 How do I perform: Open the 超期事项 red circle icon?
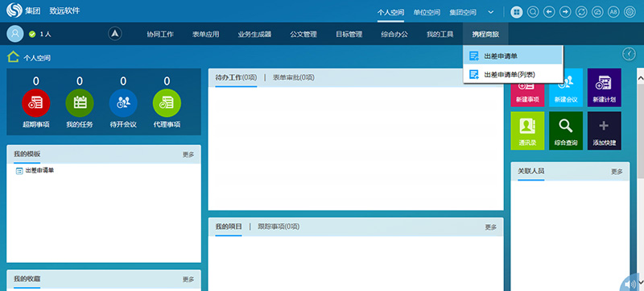click(35, 103)
